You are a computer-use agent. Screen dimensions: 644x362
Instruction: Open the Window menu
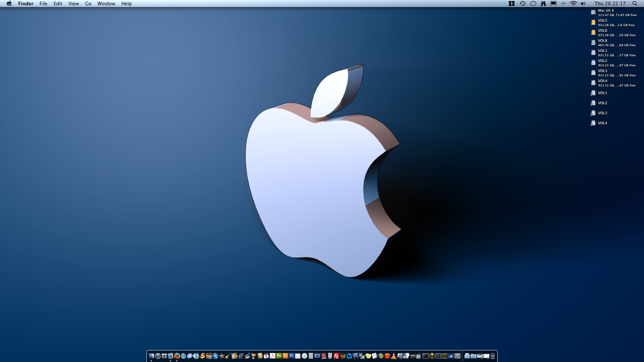pyautogui.click(x=106, y=4)
